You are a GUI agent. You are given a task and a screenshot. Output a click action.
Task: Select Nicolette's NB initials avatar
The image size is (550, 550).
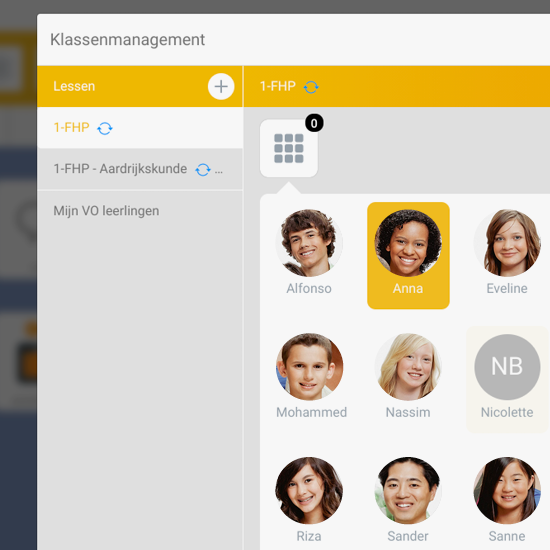click(507, 367)
